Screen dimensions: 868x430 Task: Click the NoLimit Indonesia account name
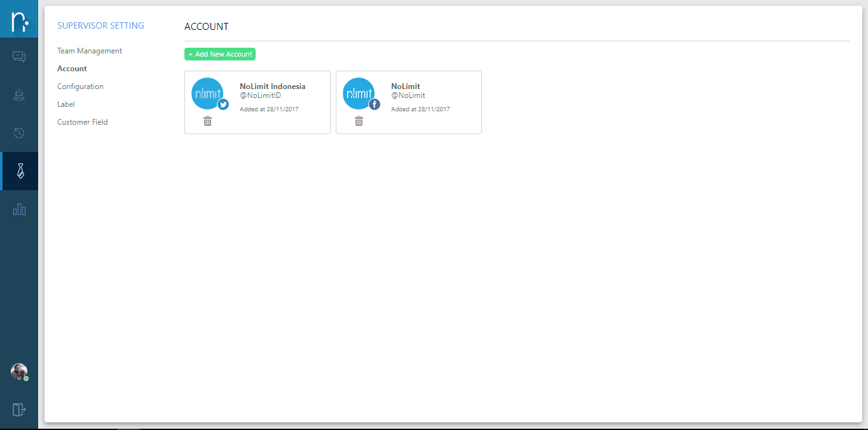click(272, 87)
